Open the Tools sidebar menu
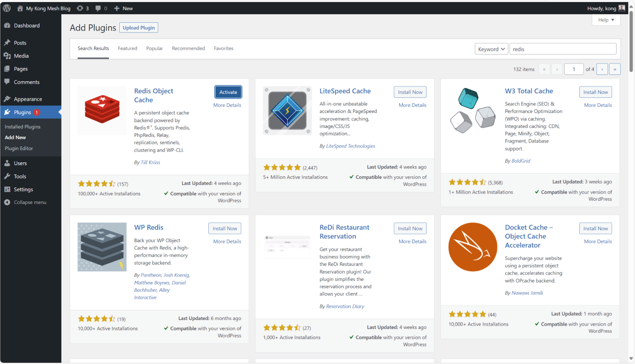This screenshot has height=364, width=635. (x=20, y=176)
